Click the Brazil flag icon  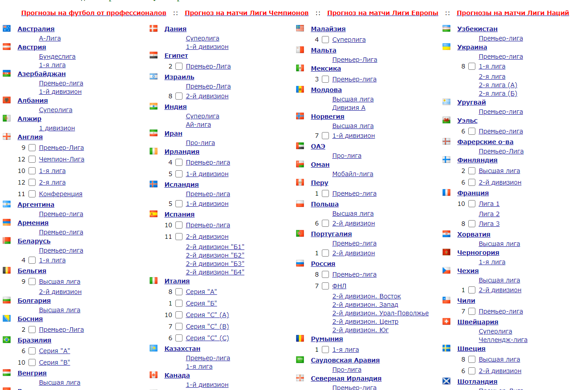pyautogui.click(x=7, y=340)
